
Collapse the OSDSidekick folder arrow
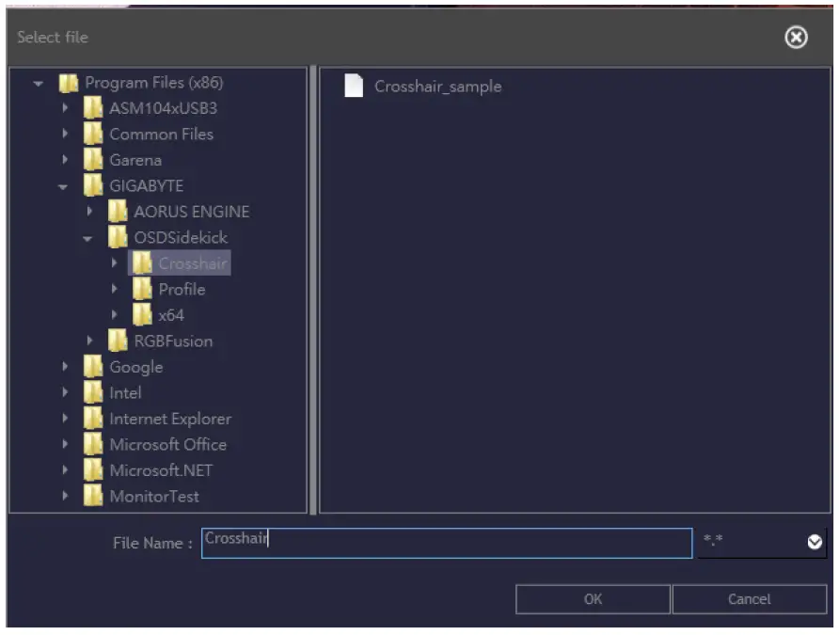87,238
